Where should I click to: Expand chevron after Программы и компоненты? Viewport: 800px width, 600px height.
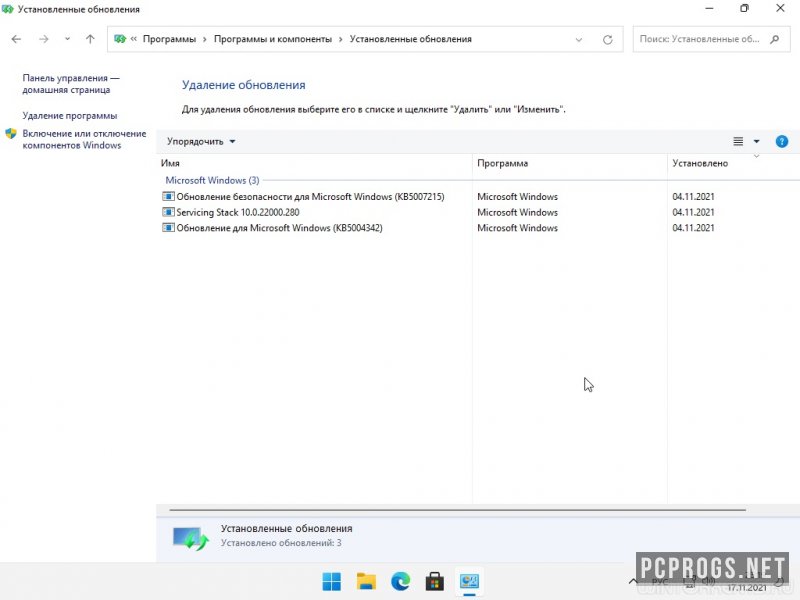coord(341,39)
